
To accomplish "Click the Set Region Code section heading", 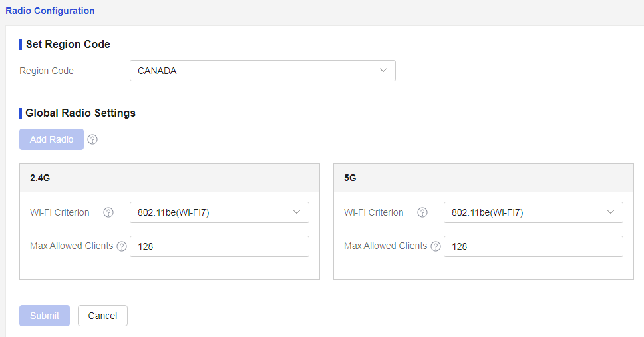I will click(x=68, y=45).
